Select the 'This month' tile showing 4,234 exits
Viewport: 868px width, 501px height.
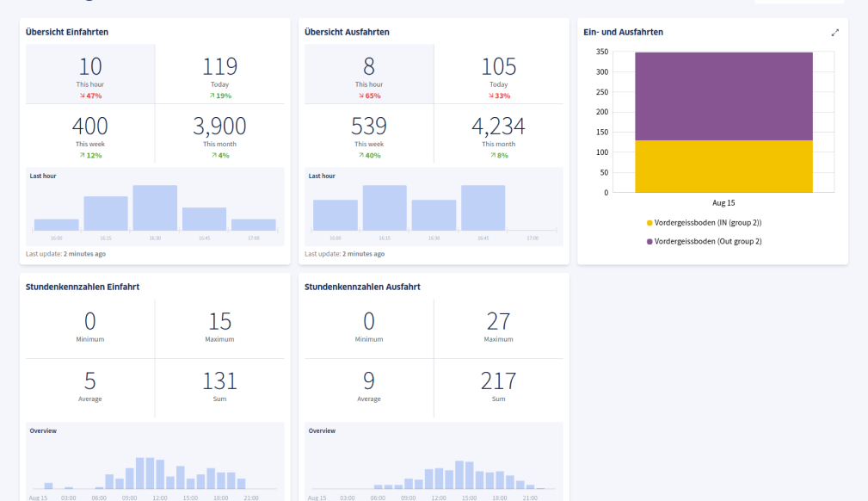point(499,134)
